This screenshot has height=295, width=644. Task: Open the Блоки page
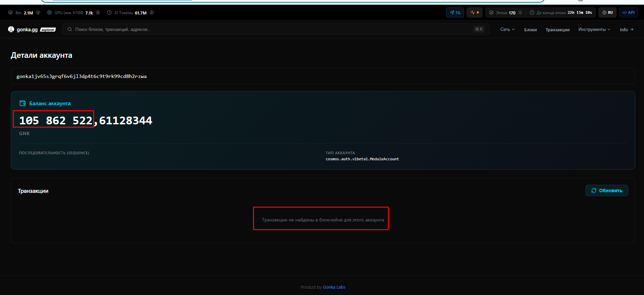click(x=530, y=30)
